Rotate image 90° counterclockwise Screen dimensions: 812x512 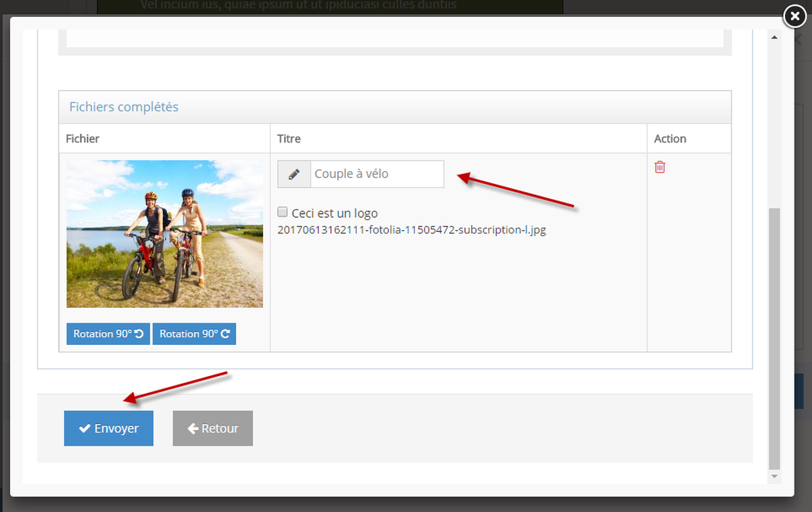tap(108, 334)
